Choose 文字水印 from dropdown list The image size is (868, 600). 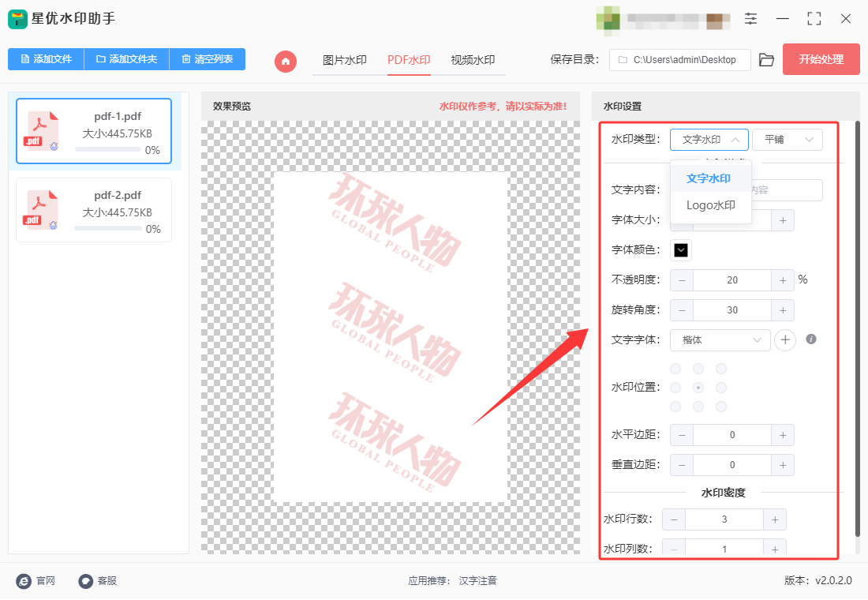(710, 178)
